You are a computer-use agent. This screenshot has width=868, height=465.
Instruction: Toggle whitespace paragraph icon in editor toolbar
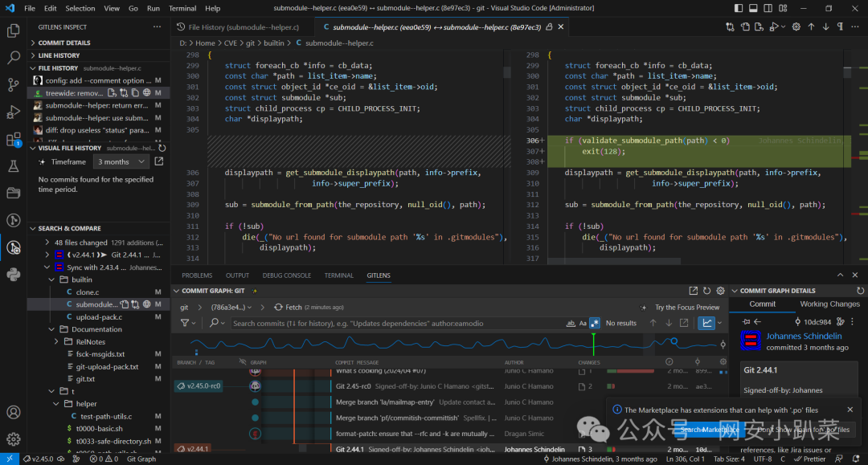tap(841, 27)
